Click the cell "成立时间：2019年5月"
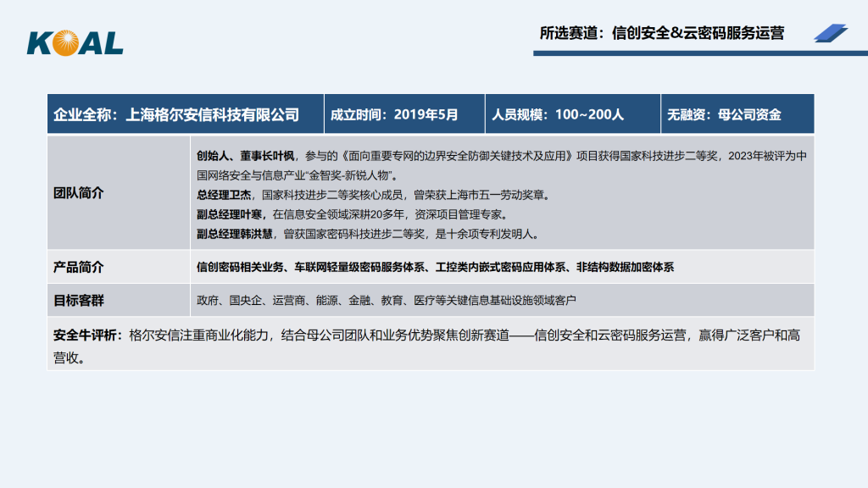 pyautogui.click(x=404, y=114)
